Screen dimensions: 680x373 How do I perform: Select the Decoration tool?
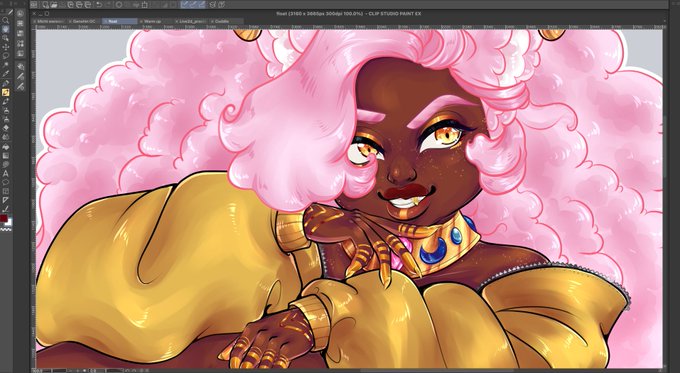[6, 119]
